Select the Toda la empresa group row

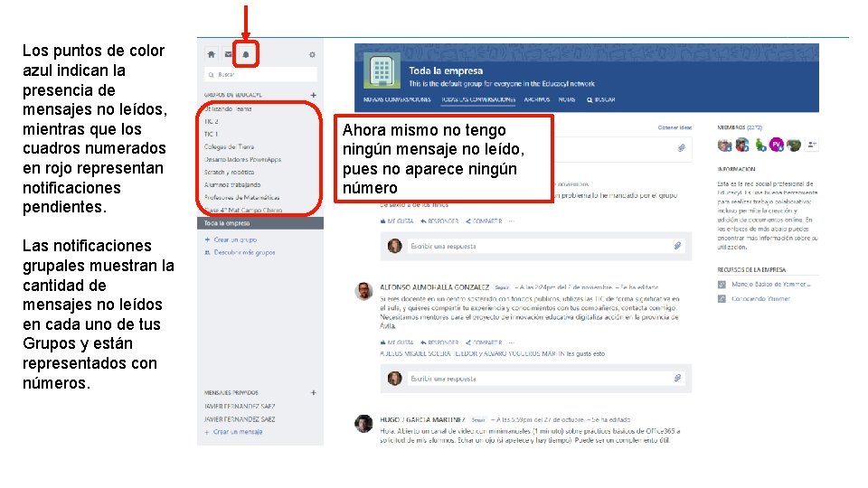point(260,223)
